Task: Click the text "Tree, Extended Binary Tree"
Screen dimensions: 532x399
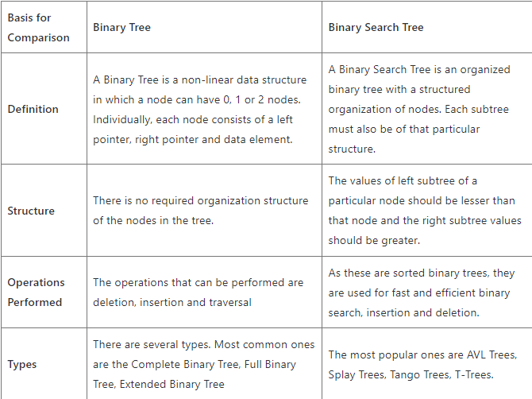Action: (158, 384)
